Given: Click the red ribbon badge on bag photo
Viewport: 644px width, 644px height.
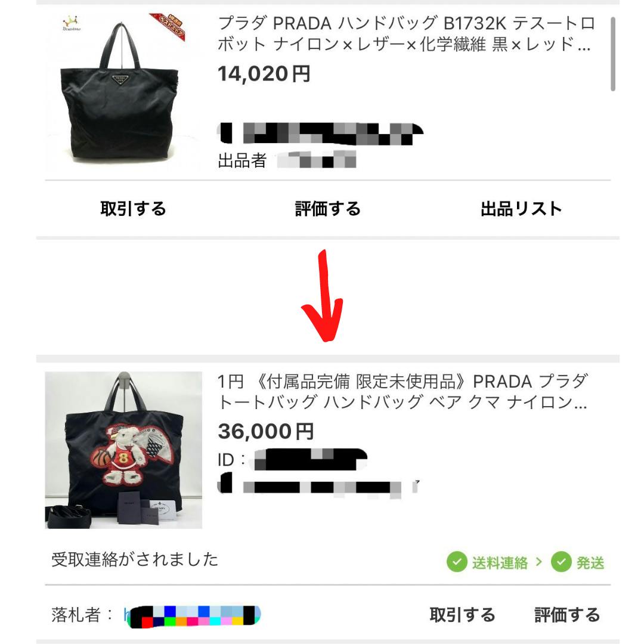Looking at the screenshot, I should tap(168, 26).
